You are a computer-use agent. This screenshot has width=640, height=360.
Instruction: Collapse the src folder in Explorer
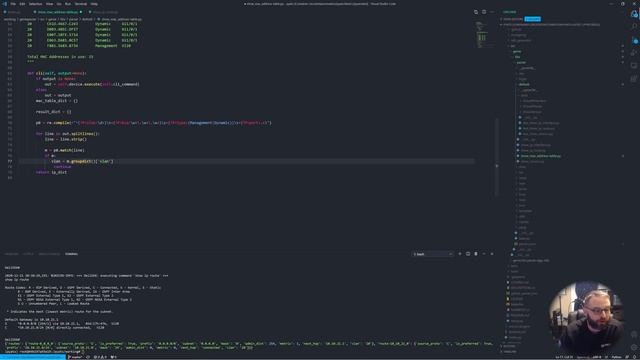(513, 46)
